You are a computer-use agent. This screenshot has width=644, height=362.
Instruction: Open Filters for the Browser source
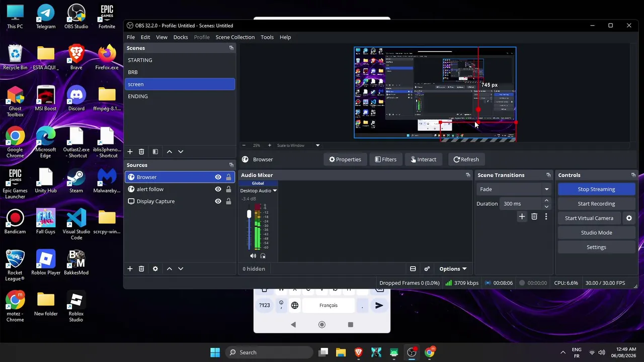point(385,159)
